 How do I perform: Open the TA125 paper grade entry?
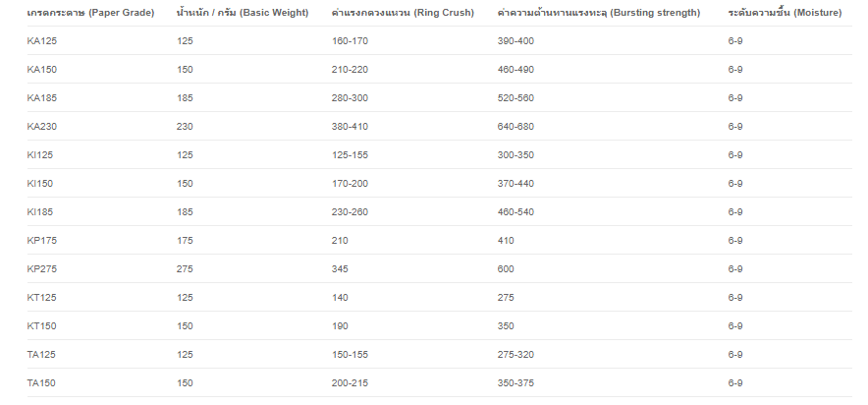pos(41,355)
